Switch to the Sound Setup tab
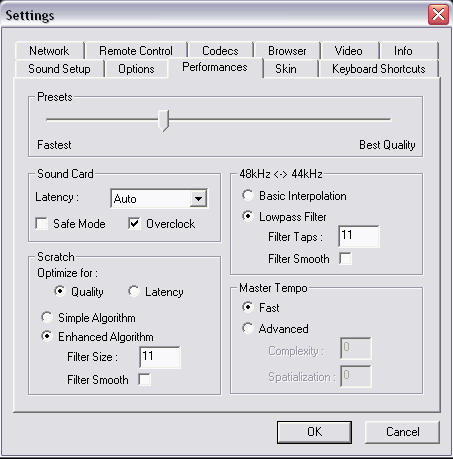 (x=59, y=69)
